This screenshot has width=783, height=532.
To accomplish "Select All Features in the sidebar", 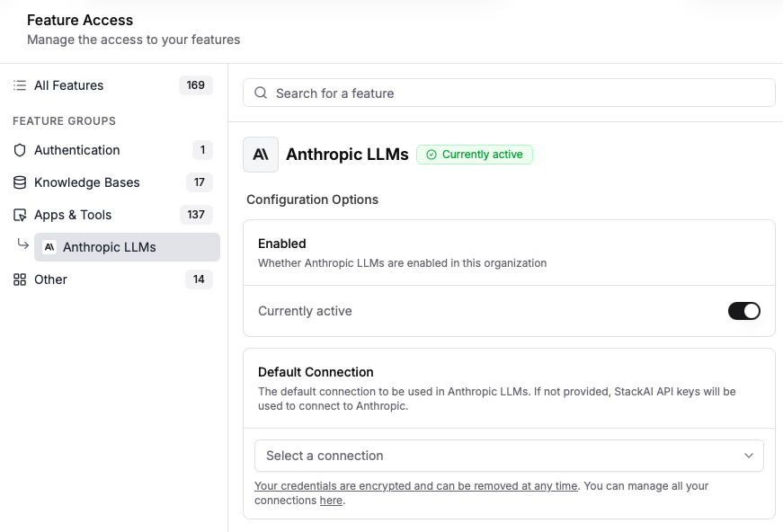I will (69, 85).
